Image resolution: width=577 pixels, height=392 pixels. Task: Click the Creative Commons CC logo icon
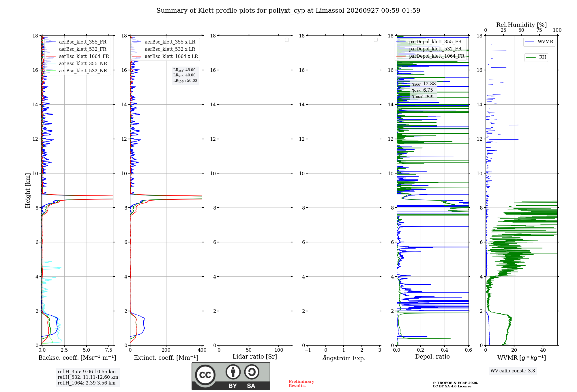click(x=205, y=375)
